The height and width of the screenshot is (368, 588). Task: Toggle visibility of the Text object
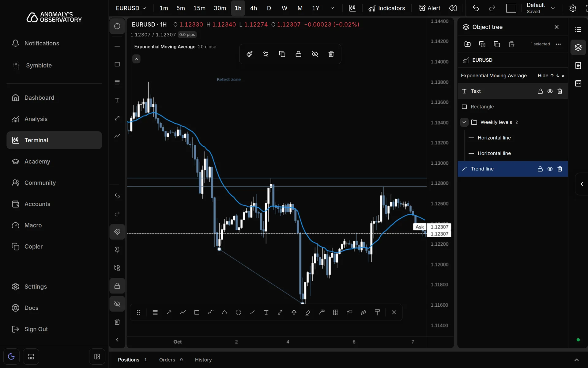550,91
